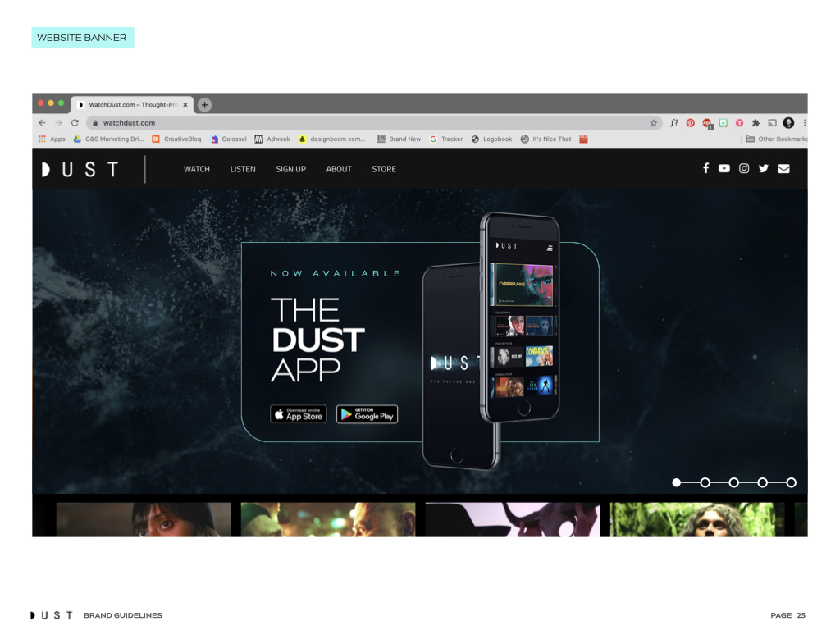
Task: Open the pink horned creature thumbnail
Action: [x=513, y=519]
